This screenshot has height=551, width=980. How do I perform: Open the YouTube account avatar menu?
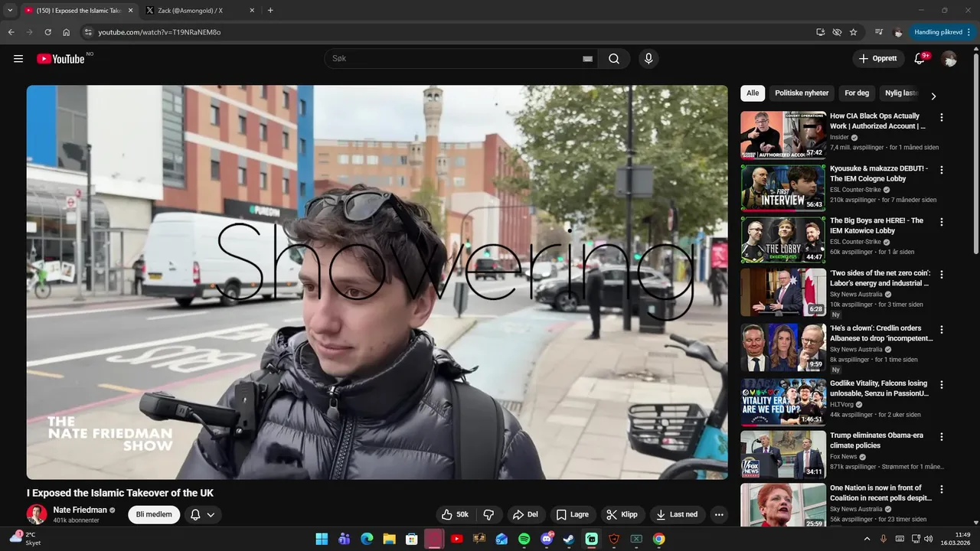click(949, 59)
